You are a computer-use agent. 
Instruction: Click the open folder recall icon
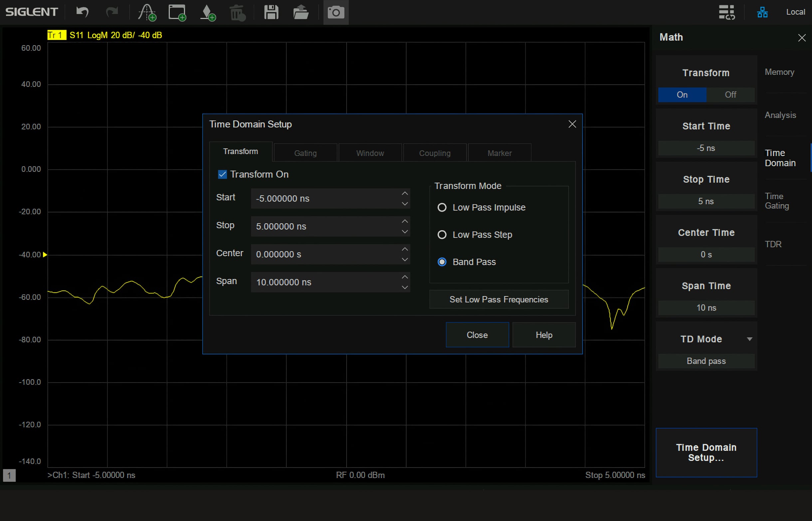(x=301, y=12)
